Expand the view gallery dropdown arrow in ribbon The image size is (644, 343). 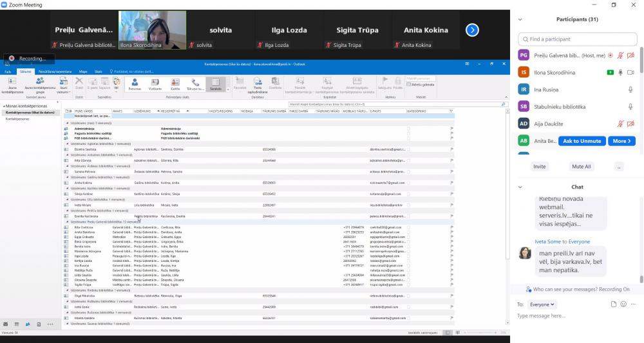[x=228, y=90]
